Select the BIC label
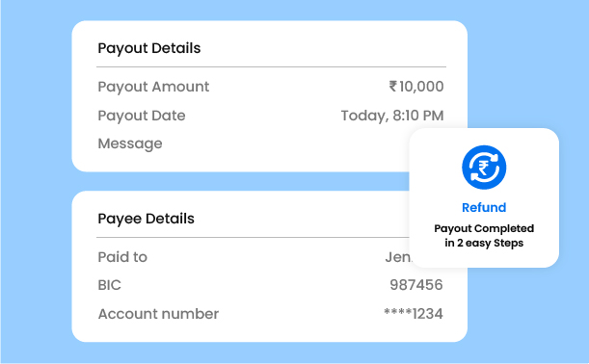The image size is (589, 364). tap(109, 285)
